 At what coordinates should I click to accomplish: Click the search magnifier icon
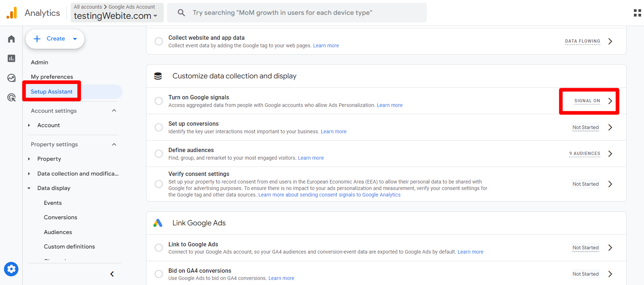point(181,13)
